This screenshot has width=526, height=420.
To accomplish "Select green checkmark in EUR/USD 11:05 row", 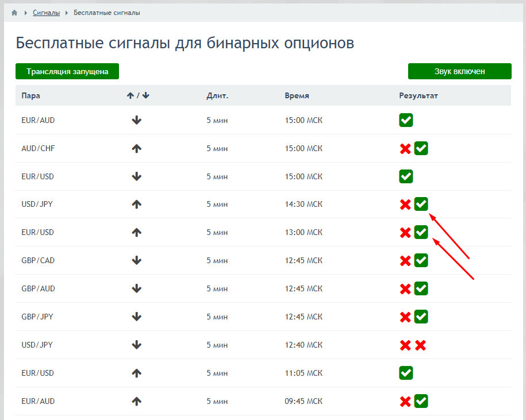I will point(406,373).
